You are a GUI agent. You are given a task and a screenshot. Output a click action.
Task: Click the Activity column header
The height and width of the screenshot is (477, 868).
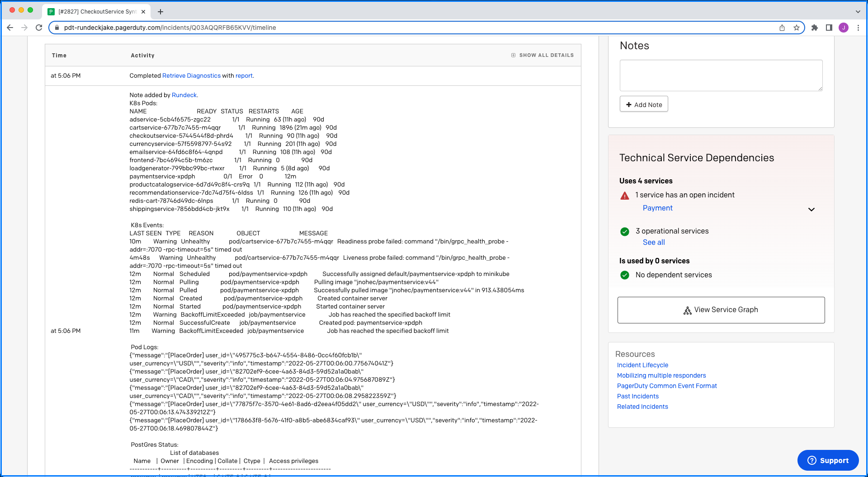coord(142,56)
